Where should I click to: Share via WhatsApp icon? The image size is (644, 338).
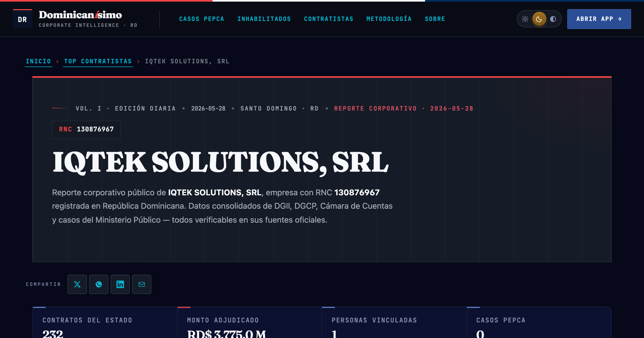pyautogui.click(x=99, y=284)
